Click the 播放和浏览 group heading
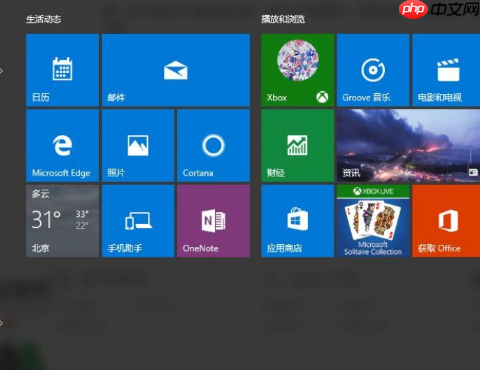This screenshot has width=480, height=370. [283, 19]
